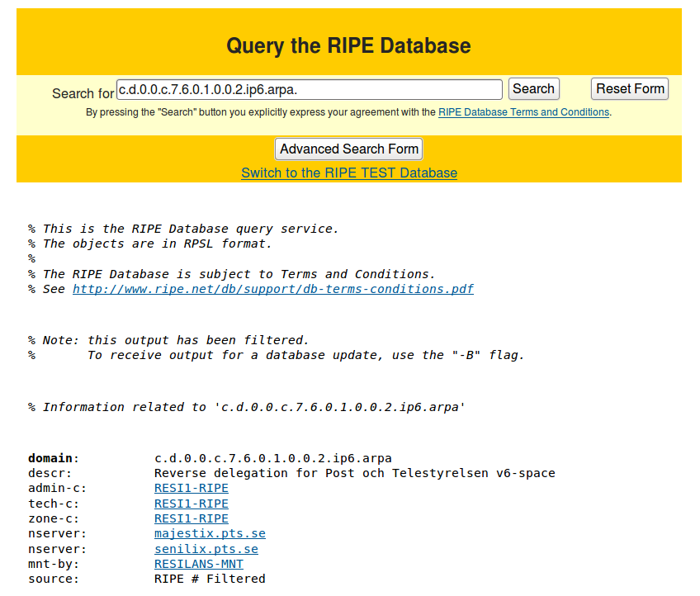Click the 'RIPE # Filtered' source value
The width and height of the screenshot is (700, 596).
pos(210,579)
